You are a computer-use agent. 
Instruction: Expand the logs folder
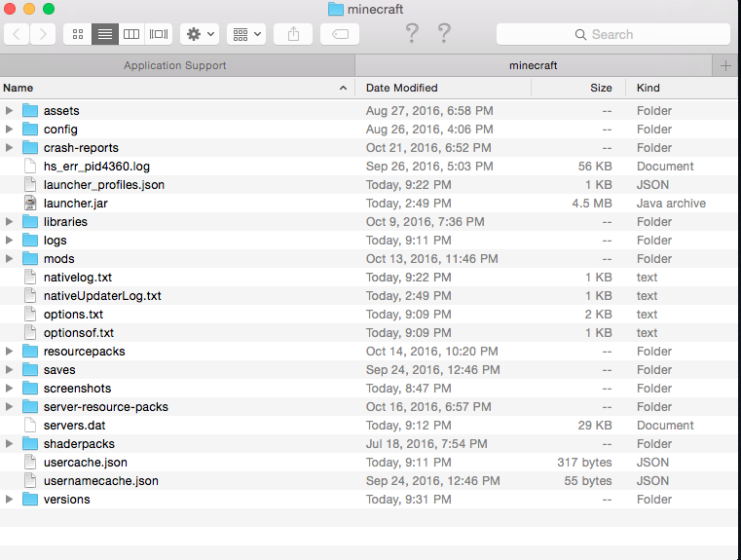[9, 240]
